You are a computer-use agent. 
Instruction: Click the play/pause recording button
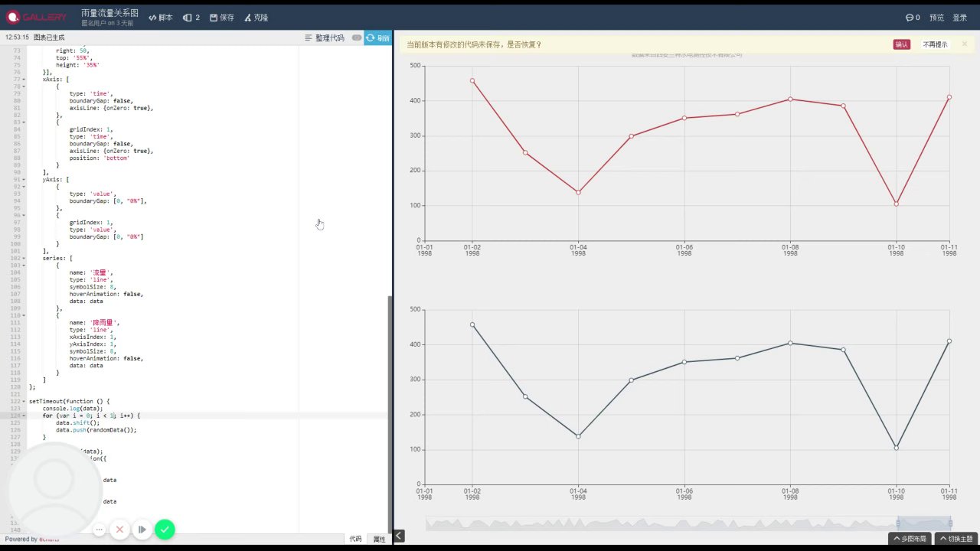coord(142,529)
